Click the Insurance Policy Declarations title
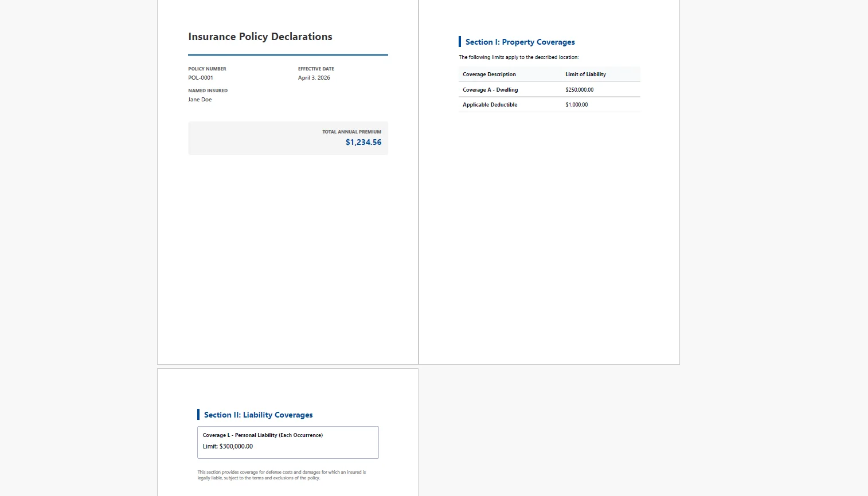 pos(260,37)
